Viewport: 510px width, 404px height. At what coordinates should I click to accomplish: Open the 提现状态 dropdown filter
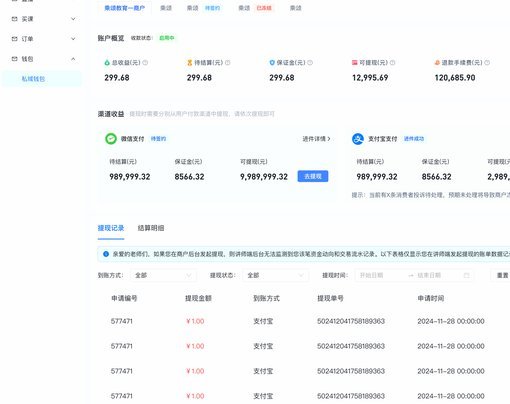[275, 275]
